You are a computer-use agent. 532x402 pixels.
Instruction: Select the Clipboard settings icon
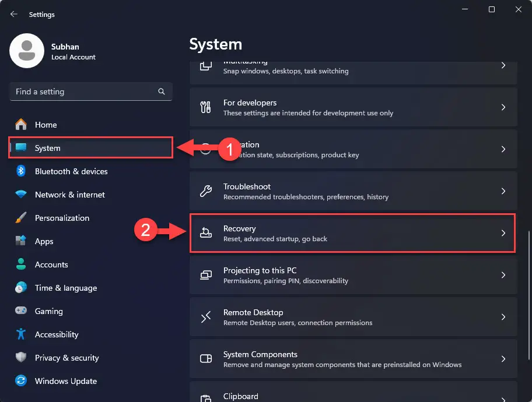click(205, 397)
